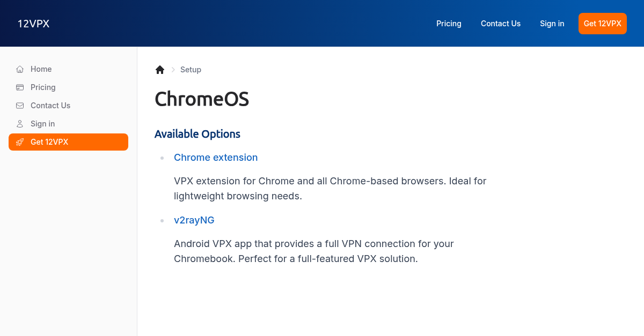
Task: Click the envelope icon beside Contact Us
Action: coord(19,106)
